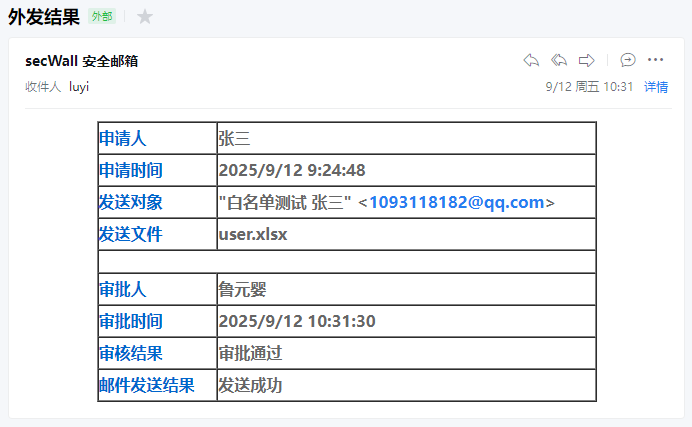The image size is (692, 427).
Task: Click the green 外部 tag
Action: pyautogui.click(x=102, y=16)
